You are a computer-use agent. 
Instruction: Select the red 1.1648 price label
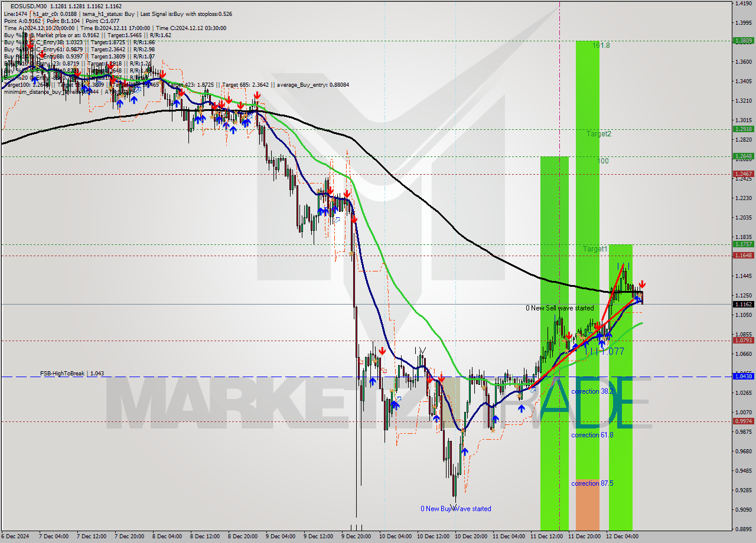(743, 255)
